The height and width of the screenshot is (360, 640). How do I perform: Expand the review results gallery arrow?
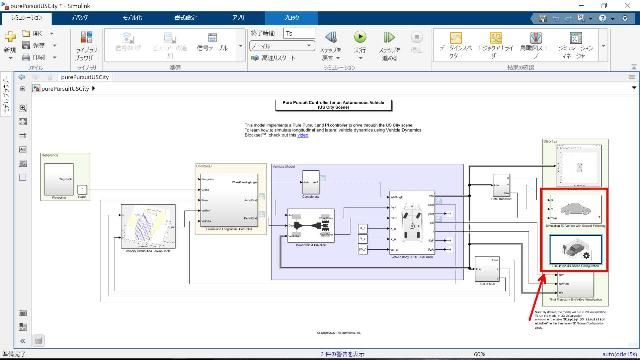(603, 46)
